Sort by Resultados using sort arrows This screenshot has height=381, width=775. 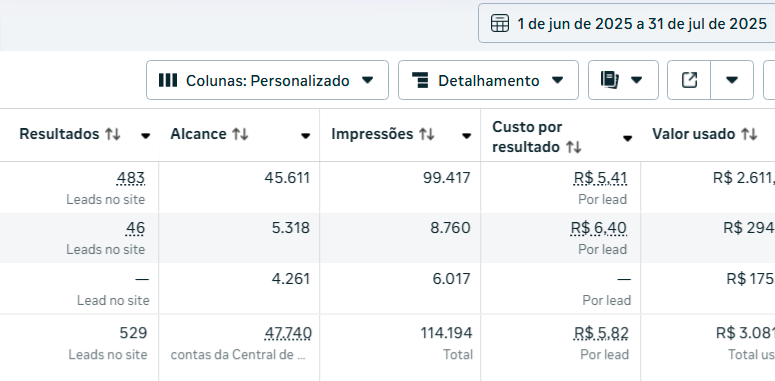point(113,134)
